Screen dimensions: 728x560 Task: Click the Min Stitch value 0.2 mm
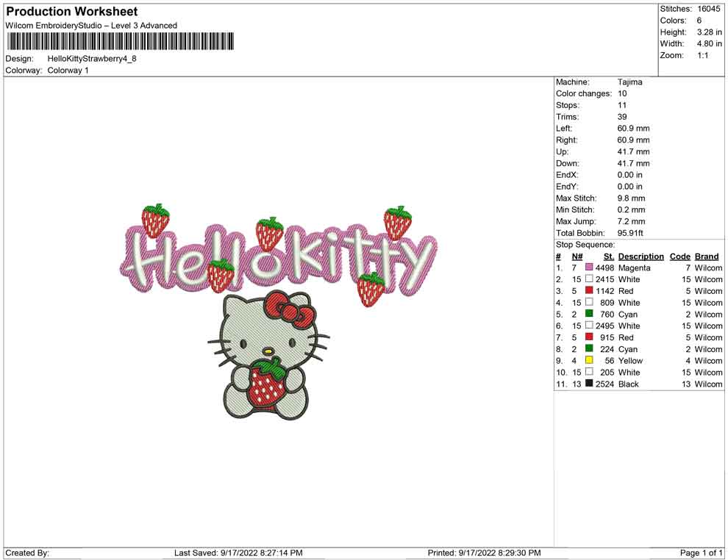(632, 209)
